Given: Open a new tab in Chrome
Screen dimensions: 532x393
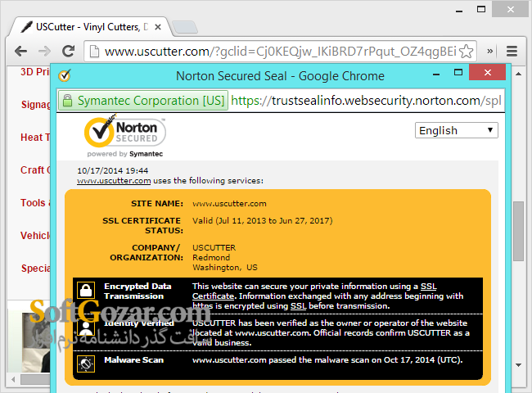Looking at the screenshot, I should pos(185,27).
